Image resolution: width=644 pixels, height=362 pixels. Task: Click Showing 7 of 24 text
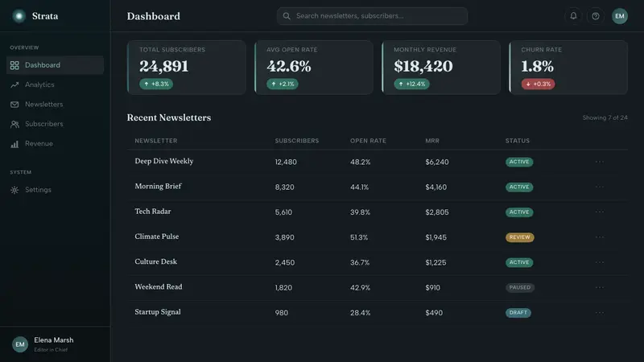pyautogui.click(x=605, y=117)
